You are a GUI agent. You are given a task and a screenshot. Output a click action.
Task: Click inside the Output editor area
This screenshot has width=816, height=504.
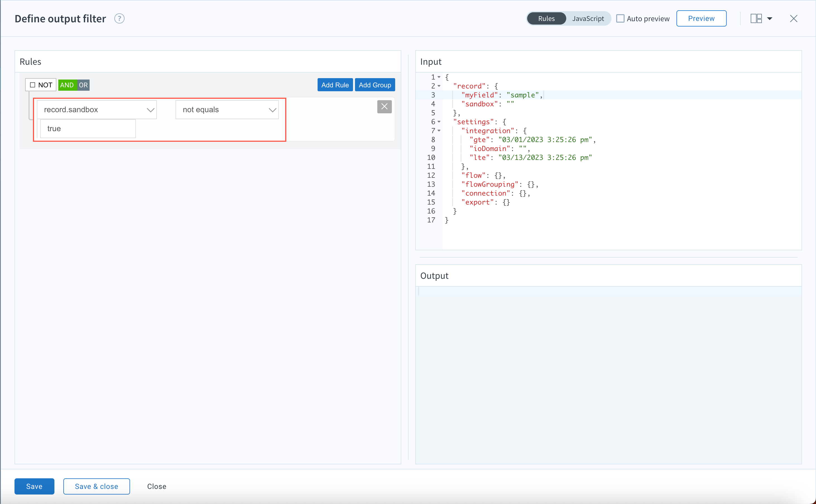[x=608, y=375]
